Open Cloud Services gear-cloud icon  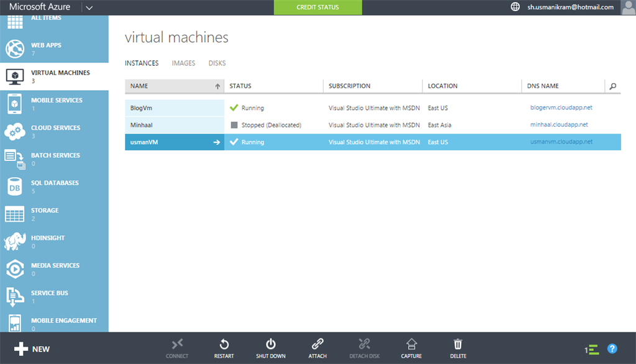coord(15,132)
